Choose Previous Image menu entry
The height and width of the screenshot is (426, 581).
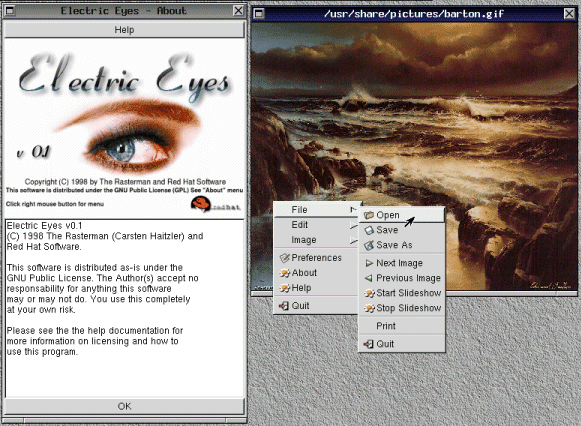point(402,278)
